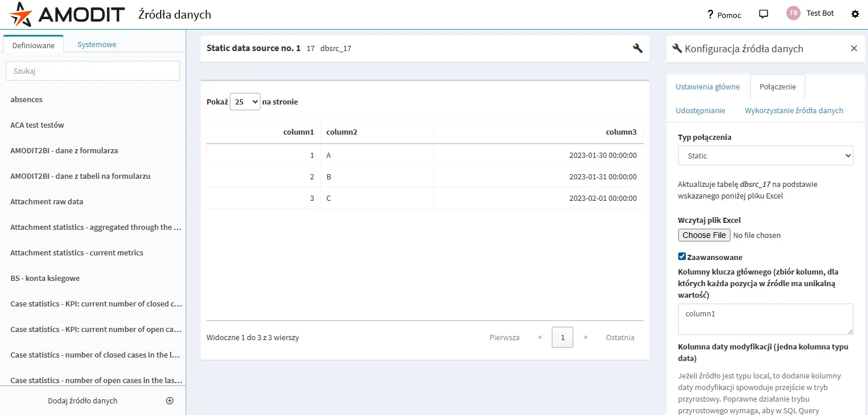Click the TB user avatar
868x415 pixels.
coord(793,13)
